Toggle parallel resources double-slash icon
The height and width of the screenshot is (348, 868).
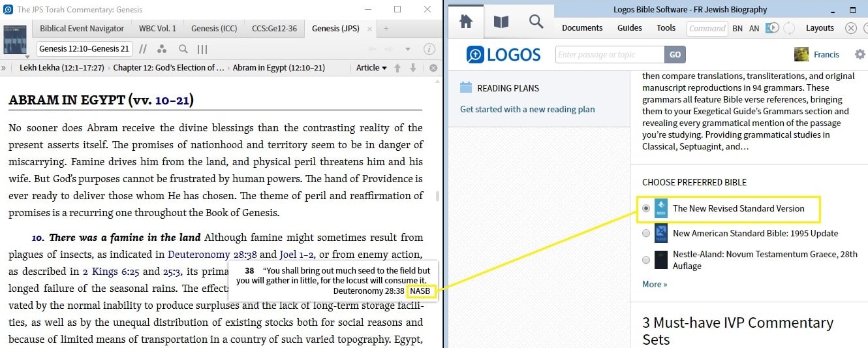[142, 49]
